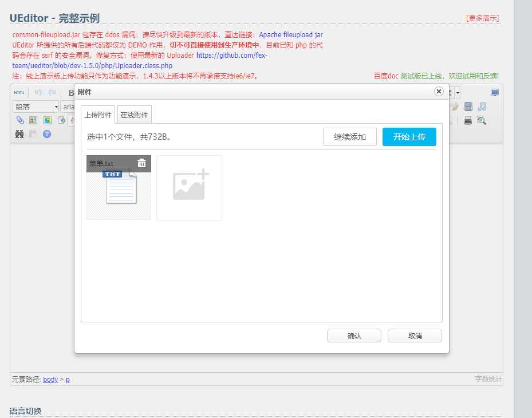The width and height of the screenshot is (532, 418).
Task: Click the single image insert icon
Action: click(x=33, y=120)
